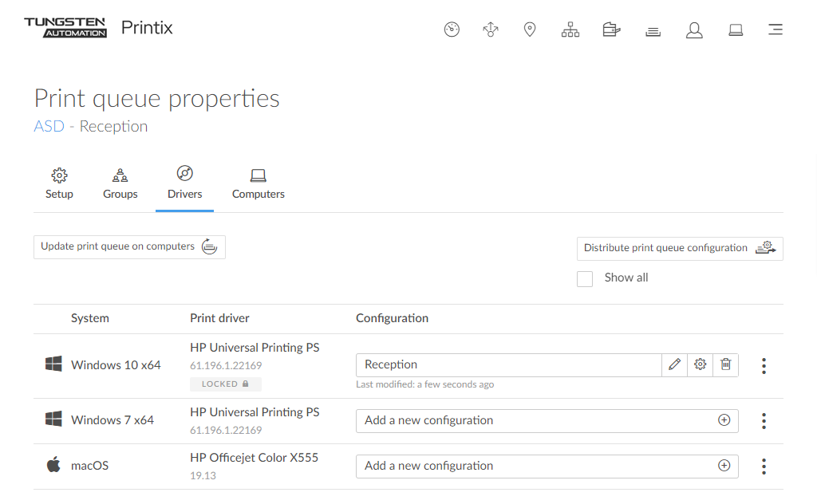The height and width of the screenshot is (504, 817).
Task: Open three-dot menu for Windows 10 x64 row
Action: 764,366
